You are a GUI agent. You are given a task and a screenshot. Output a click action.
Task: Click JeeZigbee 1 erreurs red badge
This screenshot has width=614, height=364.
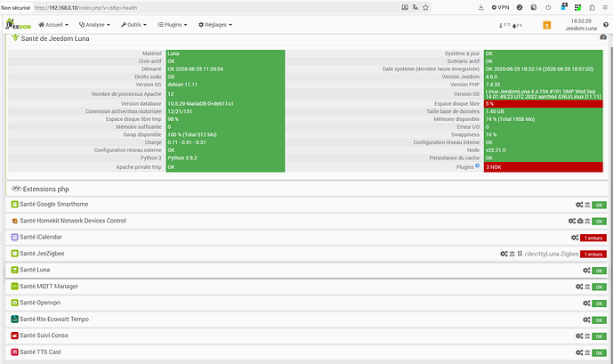point(594,255)
